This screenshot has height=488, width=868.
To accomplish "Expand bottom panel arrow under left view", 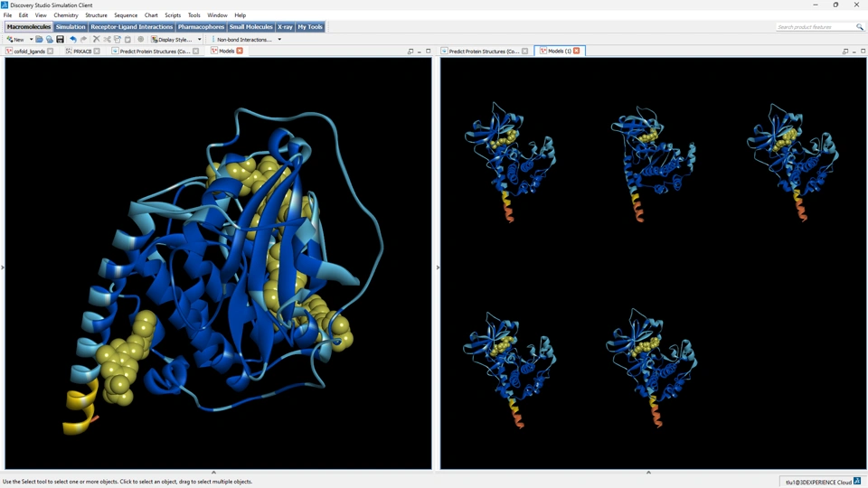I will [213, 473].
